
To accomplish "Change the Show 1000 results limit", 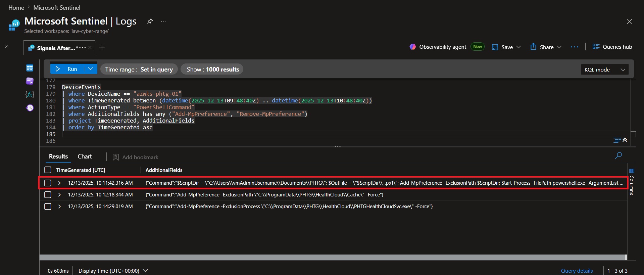I will click(x=212, y=69).
